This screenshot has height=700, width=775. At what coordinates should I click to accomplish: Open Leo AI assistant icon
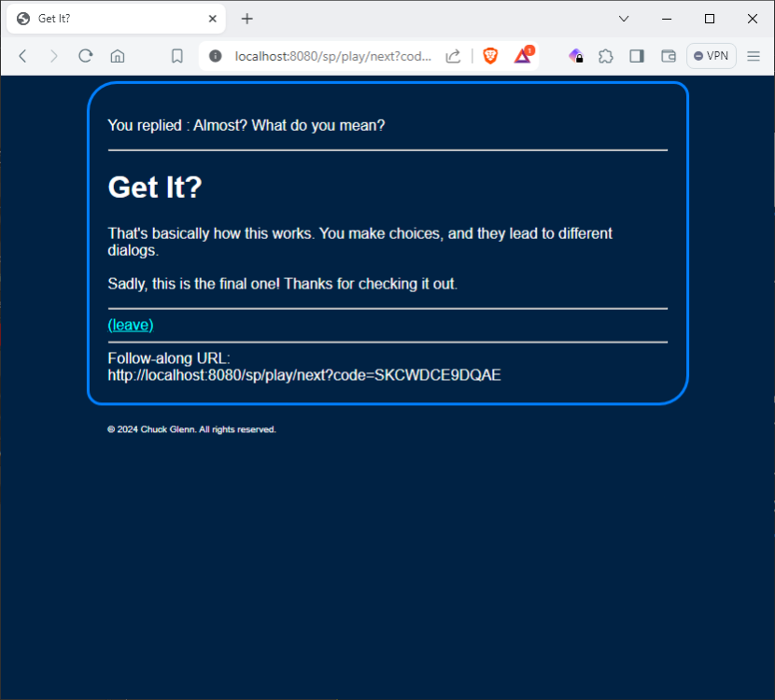coord(576,56)
